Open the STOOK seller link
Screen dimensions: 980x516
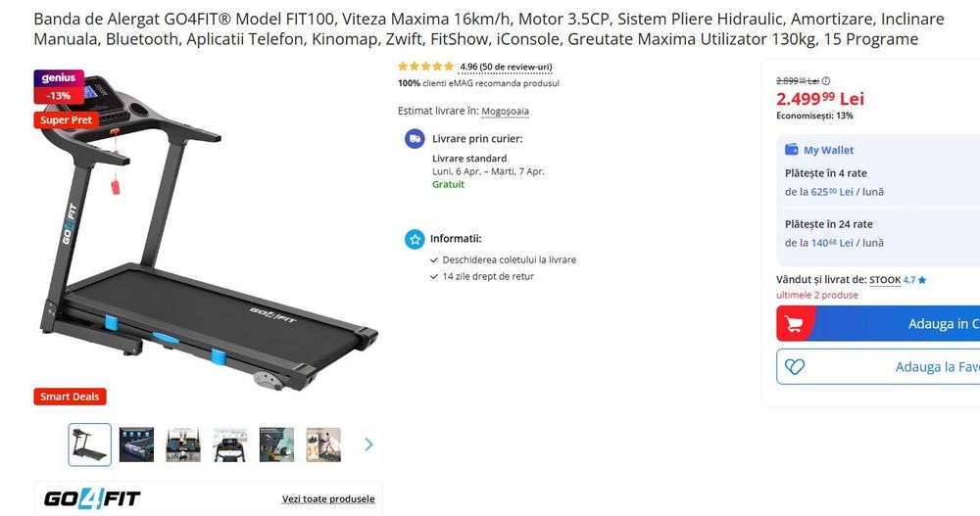pos(885,280)
